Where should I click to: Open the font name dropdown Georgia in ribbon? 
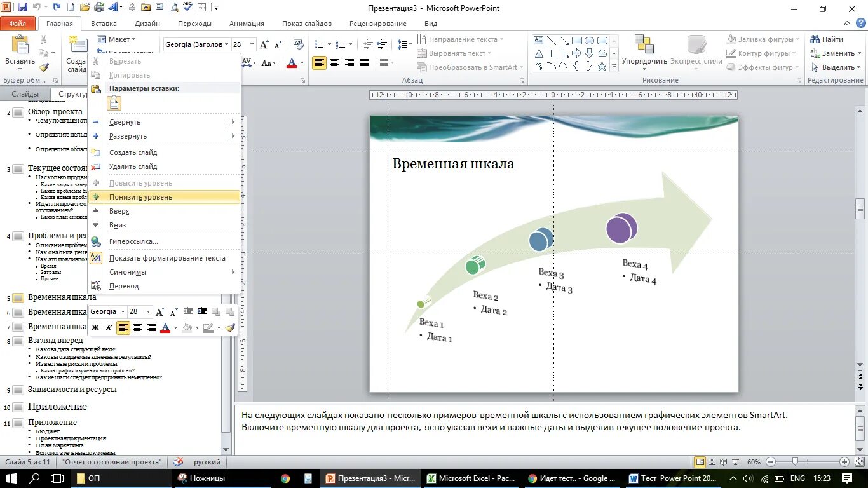tap(227, 44)
